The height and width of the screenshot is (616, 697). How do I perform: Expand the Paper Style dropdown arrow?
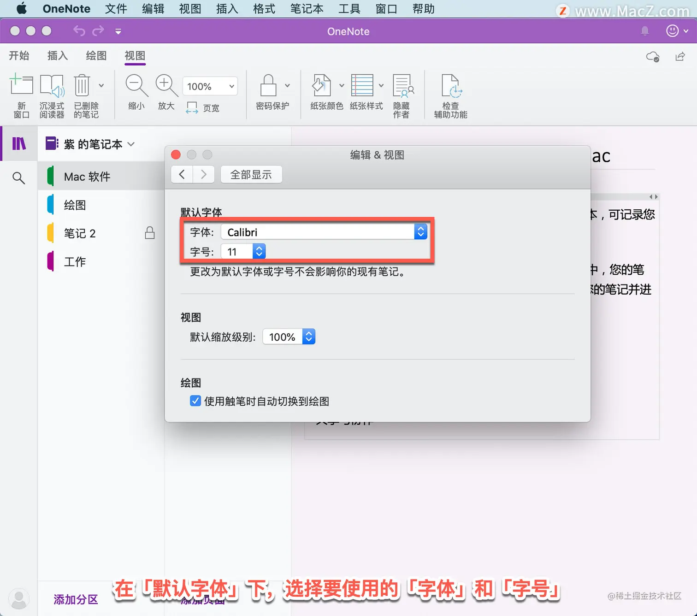(381, 85)
